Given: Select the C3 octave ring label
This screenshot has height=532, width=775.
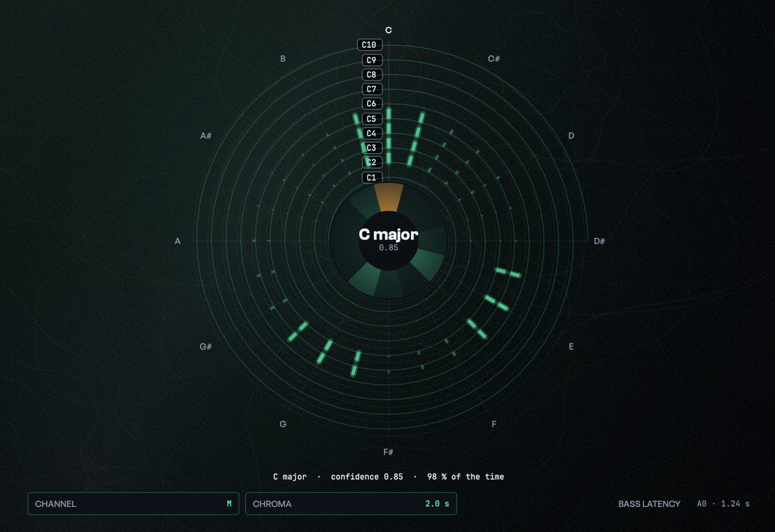Looking at the screenshot, I should tap(371, 148).
